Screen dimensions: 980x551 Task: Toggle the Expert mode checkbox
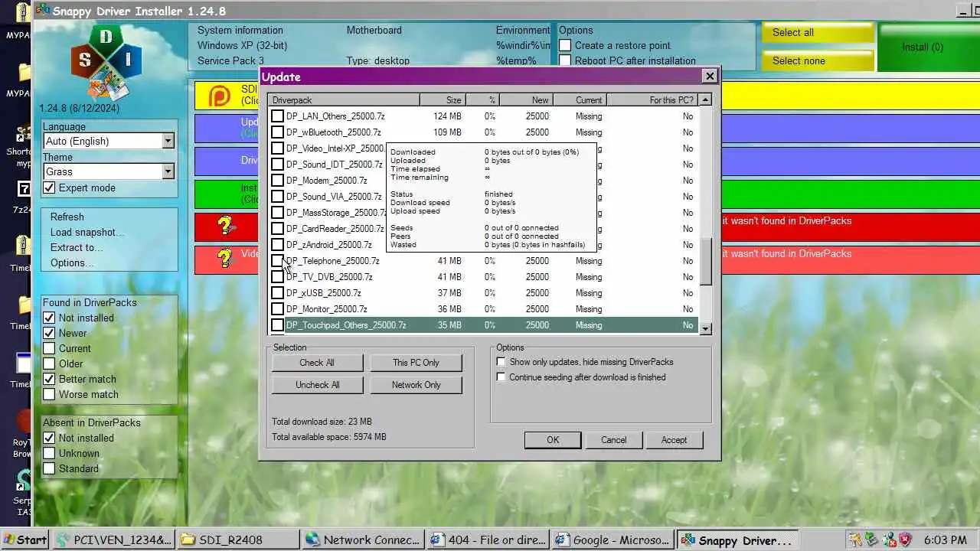[x=49, y=187]
